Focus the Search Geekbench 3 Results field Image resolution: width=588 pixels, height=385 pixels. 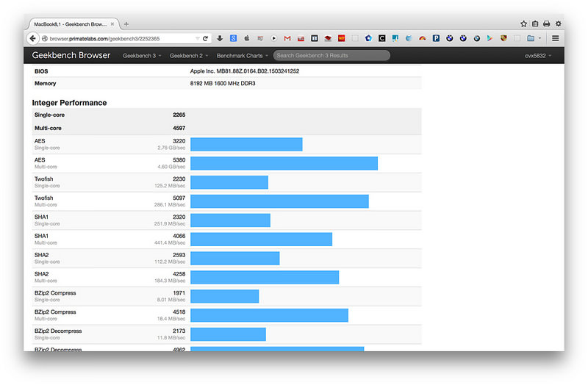pyautogui.click(x=331, y=56)
